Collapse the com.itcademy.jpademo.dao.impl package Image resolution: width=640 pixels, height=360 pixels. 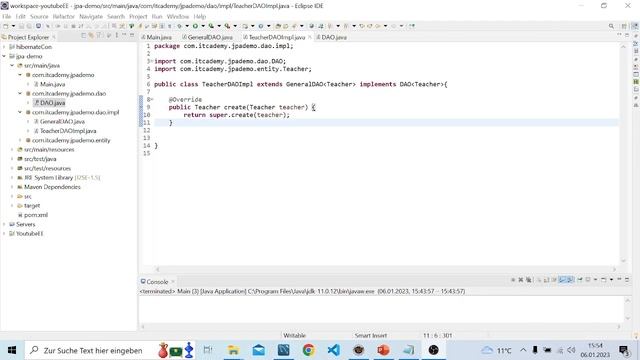click(x=20, y=112)
